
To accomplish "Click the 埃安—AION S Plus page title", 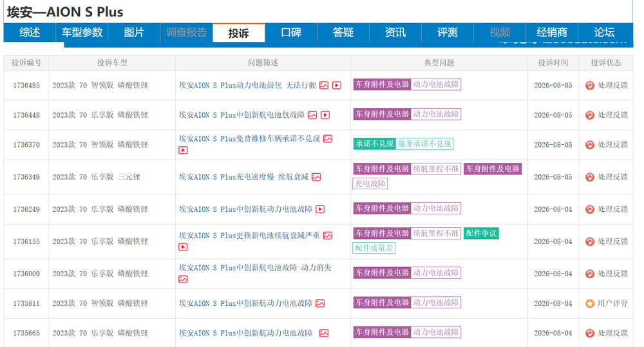I will point(65,12).
